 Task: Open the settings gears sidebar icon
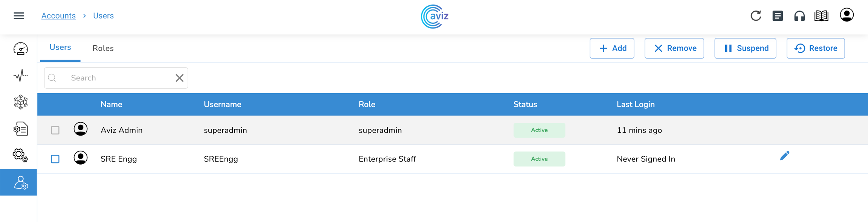[x=20, y=155]
